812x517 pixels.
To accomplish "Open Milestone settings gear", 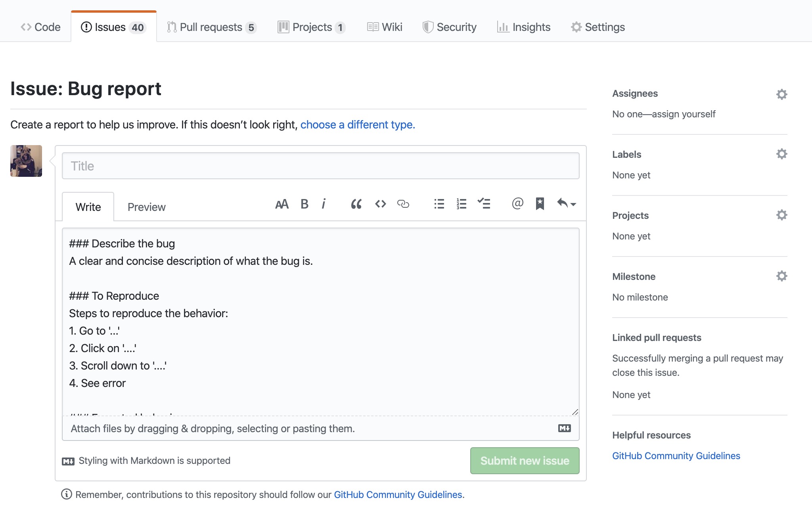I will pyautogui.click(x=782, y=277).
